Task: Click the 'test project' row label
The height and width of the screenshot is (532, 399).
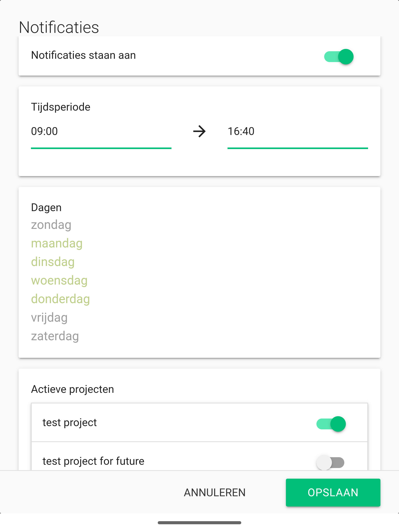Action: click(x=70, y=423)
